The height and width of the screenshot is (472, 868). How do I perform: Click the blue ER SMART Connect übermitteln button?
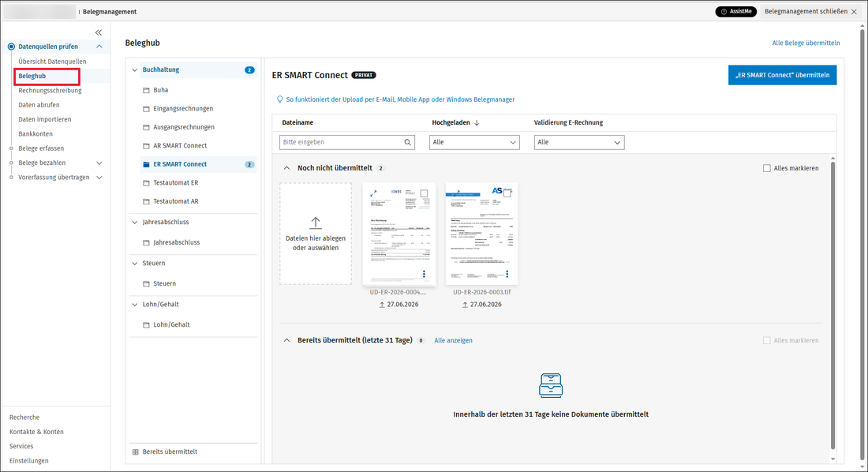coord(782,75)
